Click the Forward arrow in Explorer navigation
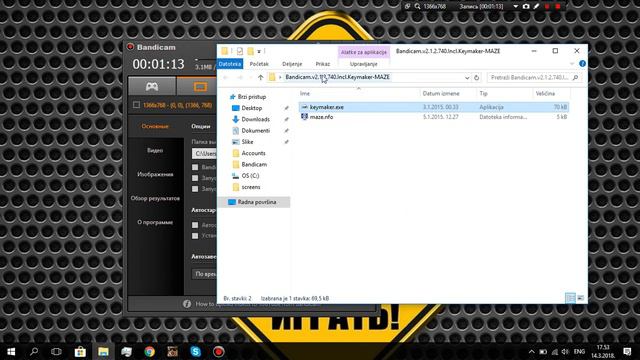The image size is (640, 360). pos(240,77)
